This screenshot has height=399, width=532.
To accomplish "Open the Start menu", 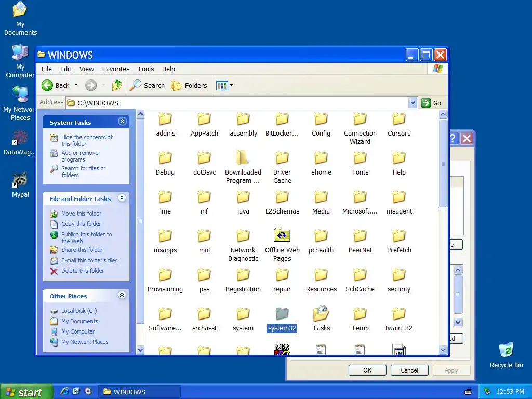I will coord(26,392).
